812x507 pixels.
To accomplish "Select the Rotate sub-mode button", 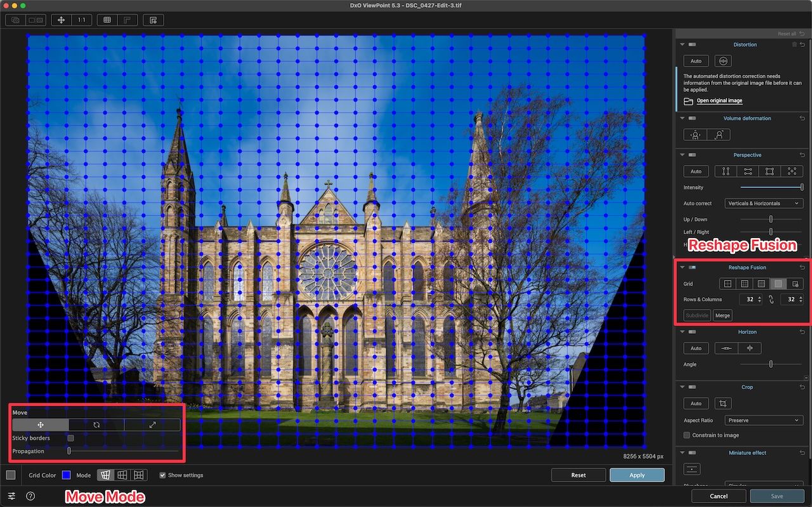I will coord(96,425).
